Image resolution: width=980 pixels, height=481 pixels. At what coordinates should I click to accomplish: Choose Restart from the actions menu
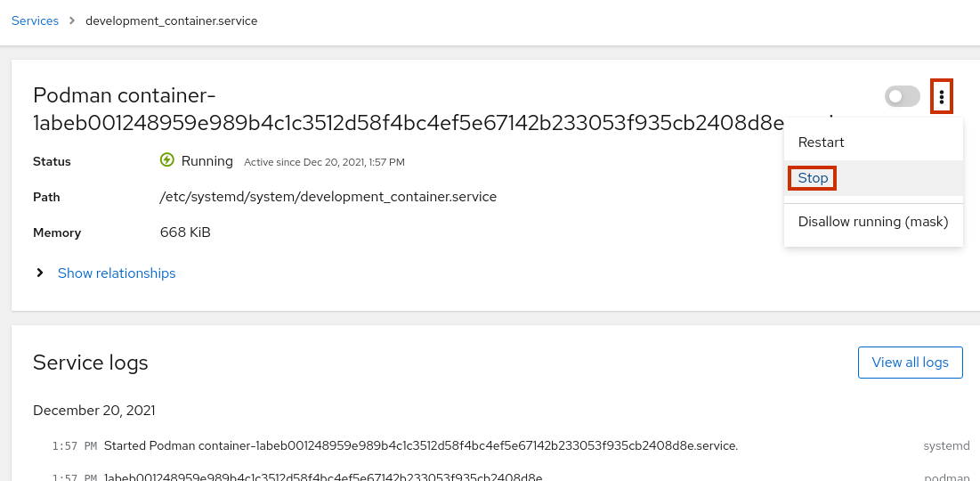[x=821, y=143]
